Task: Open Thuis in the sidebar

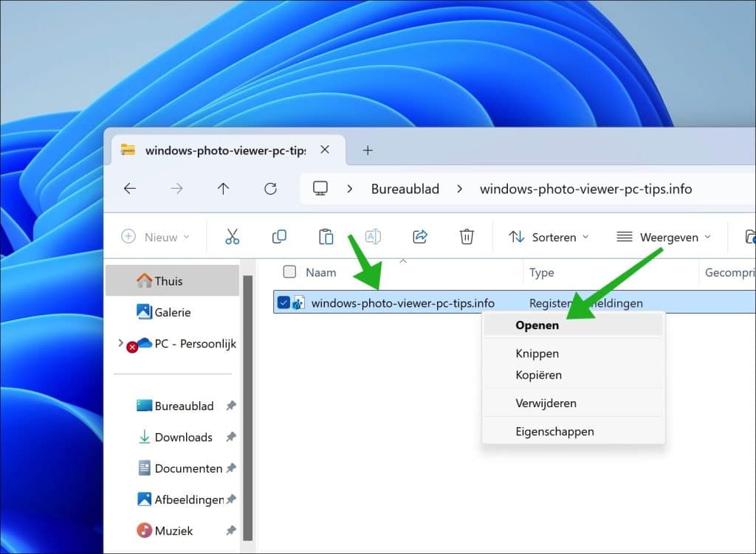Action: [x=172, y=280]
